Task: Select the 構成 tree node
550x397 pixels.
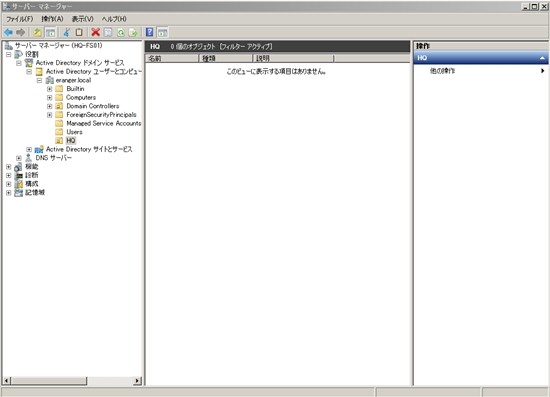Action: pos(32,184)
